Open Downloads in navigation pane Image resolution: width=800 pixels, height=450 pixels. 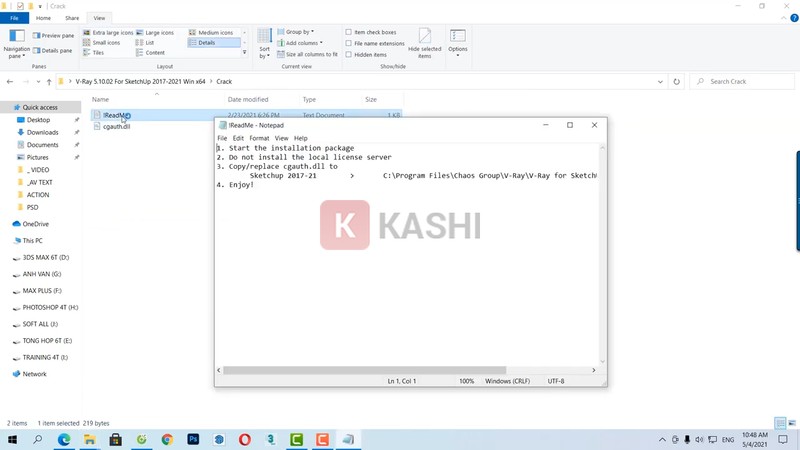coord(42,132)
